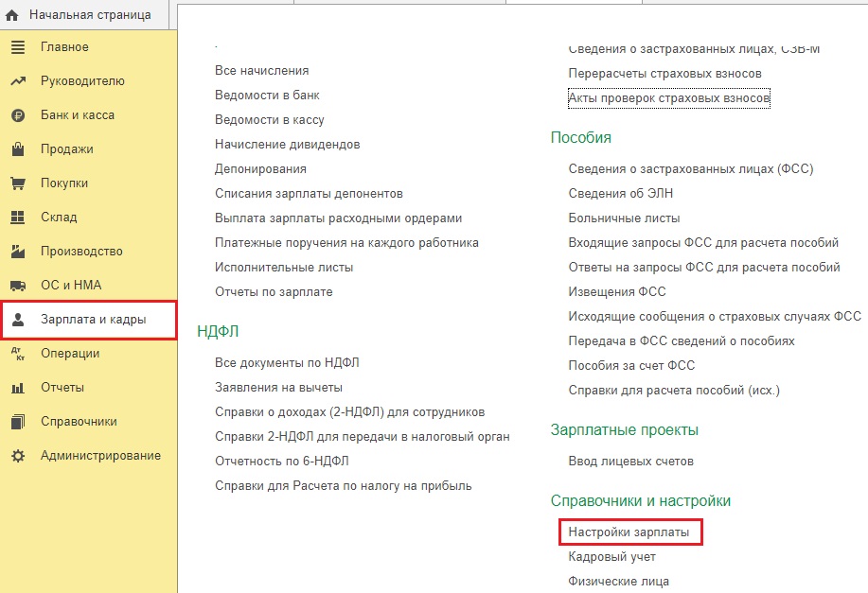Open Акты проверок страховых взносов
The height and width of the screenshot is (593, 868).
[x=668, y=98]
